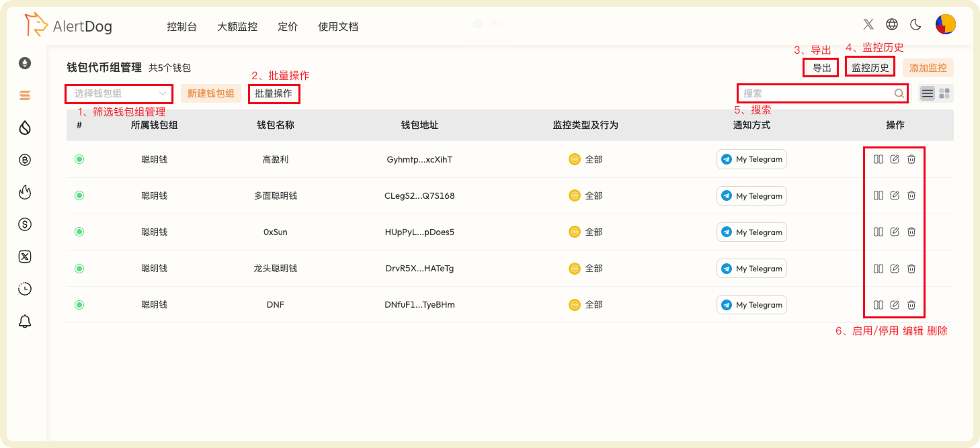Click the 导出 export button
The image size is (980, 448).
820,67
